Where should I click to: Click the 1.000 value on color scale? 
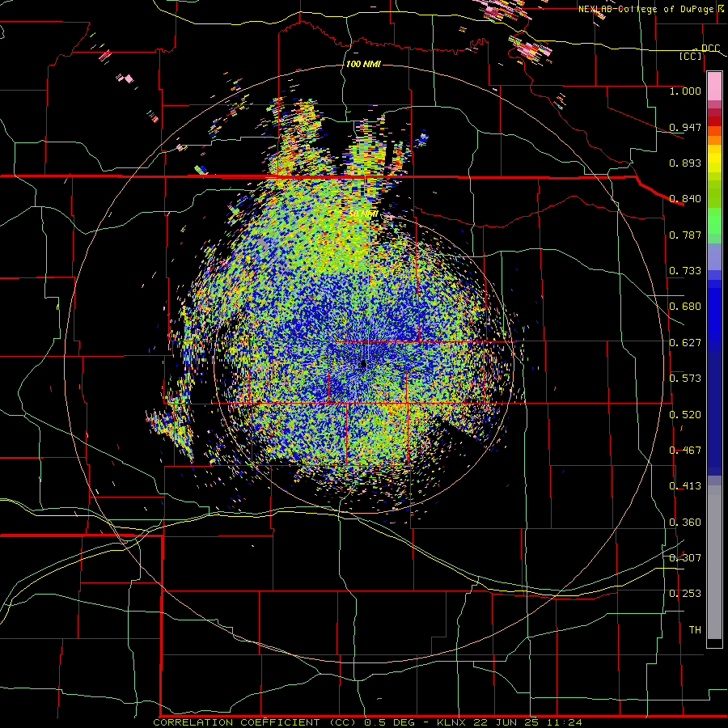pyautogui.click(x=685, y=91)
